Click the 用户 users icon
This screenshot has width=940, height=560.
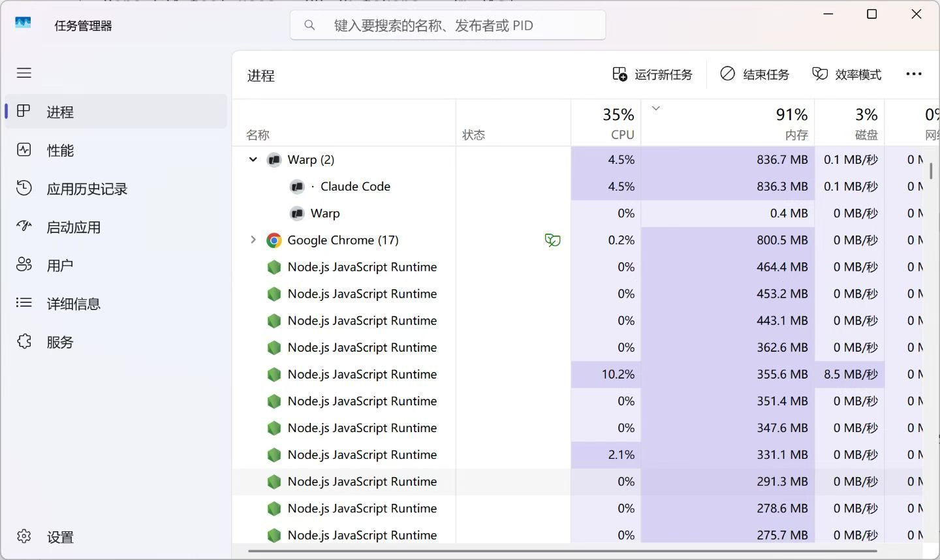[24, 265]
